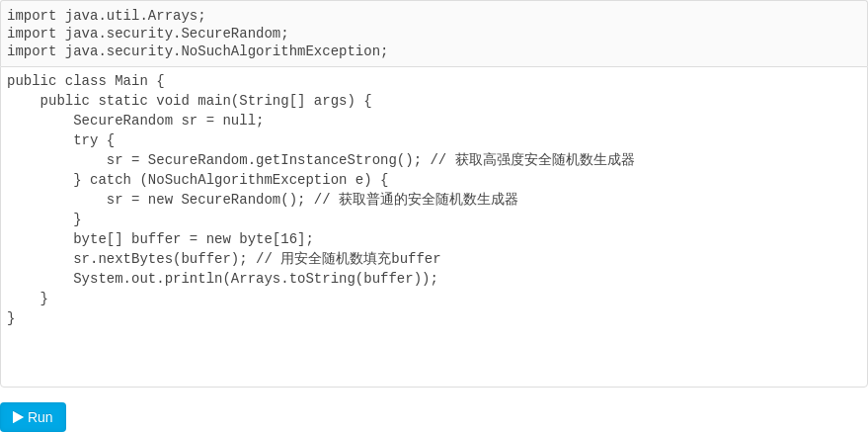
Task: Click the play triangle icon in Run
Action: [x=18, y=417]
